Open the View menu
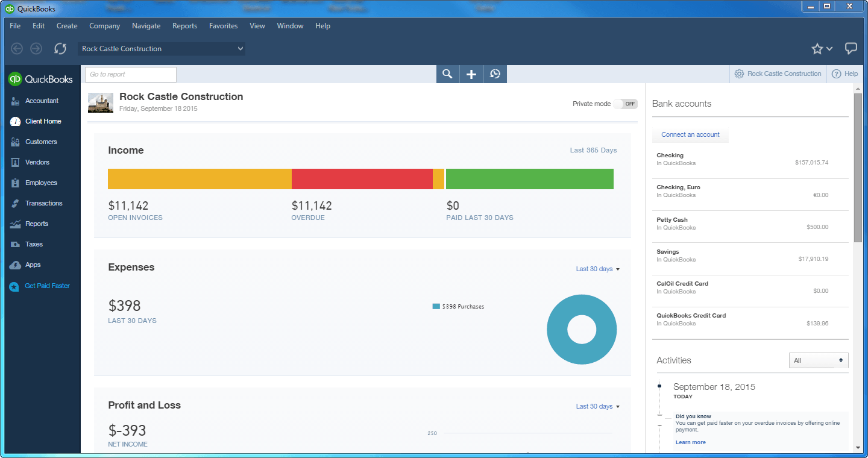The height and width of the screenshot is (458, 868). pyautogui.click(x=257, y=26)
